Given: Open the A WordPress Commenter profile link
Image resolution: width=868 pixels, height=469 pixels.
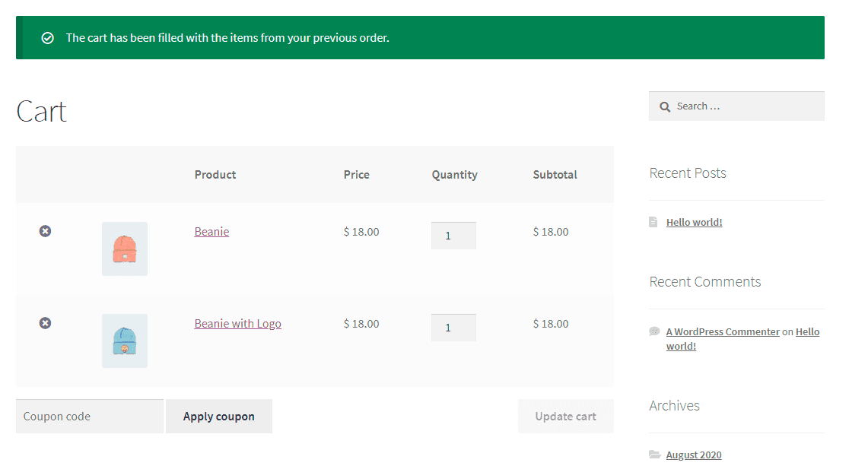Looking at the screenshot, I should (x=723, y=331).
